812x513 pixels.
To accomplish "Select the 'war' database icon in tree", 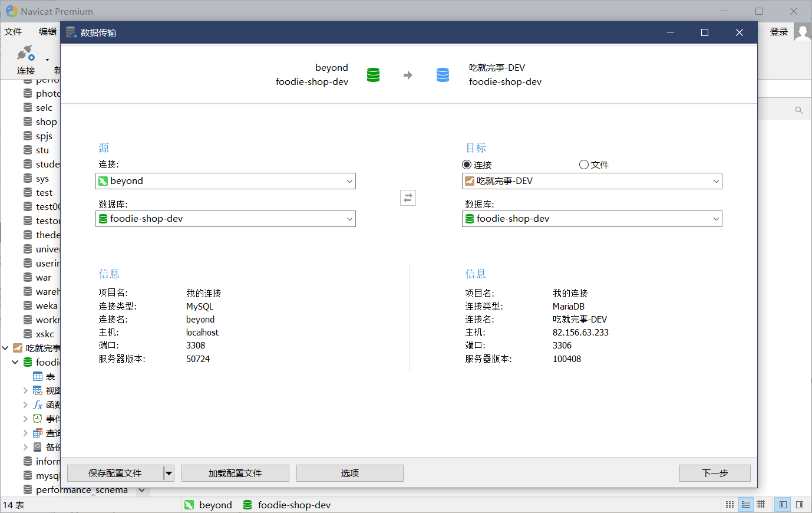I will (x=28, y=277).
